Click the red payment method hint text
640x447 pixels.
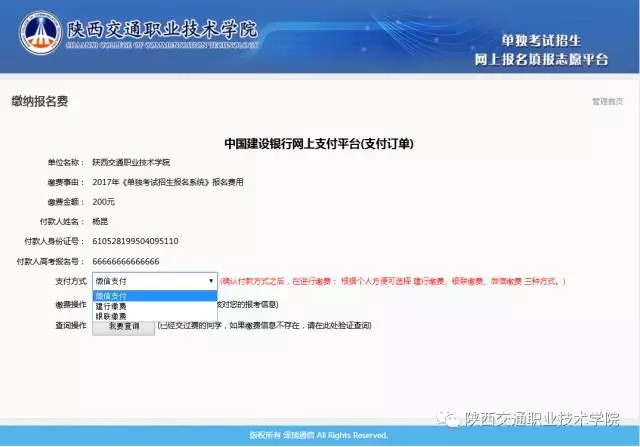click(393, 281)
